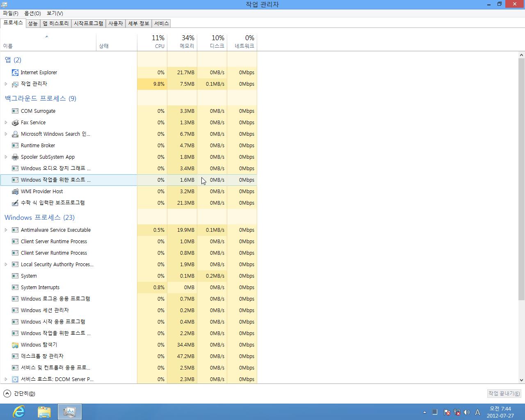
Task: Switch to the 성능 tab
Action: click(33, 23)
